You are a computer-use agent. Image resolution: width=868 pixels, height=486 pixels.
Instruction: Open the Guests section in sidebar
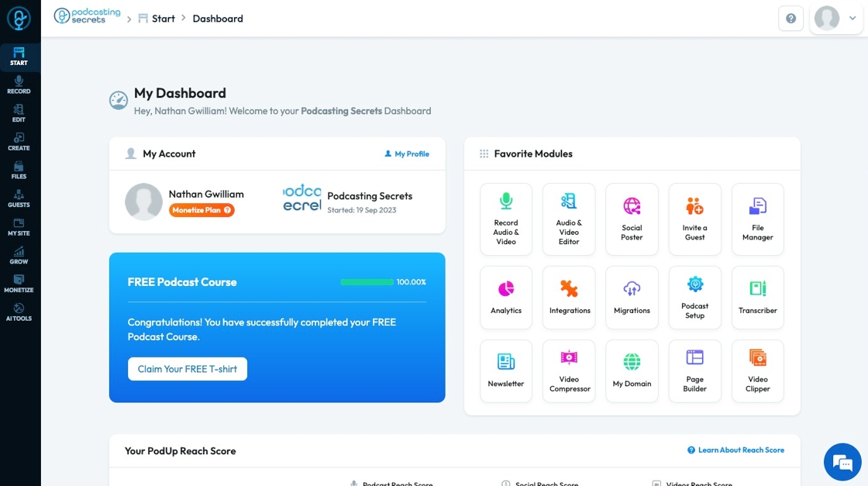click(x=19, y=198)
